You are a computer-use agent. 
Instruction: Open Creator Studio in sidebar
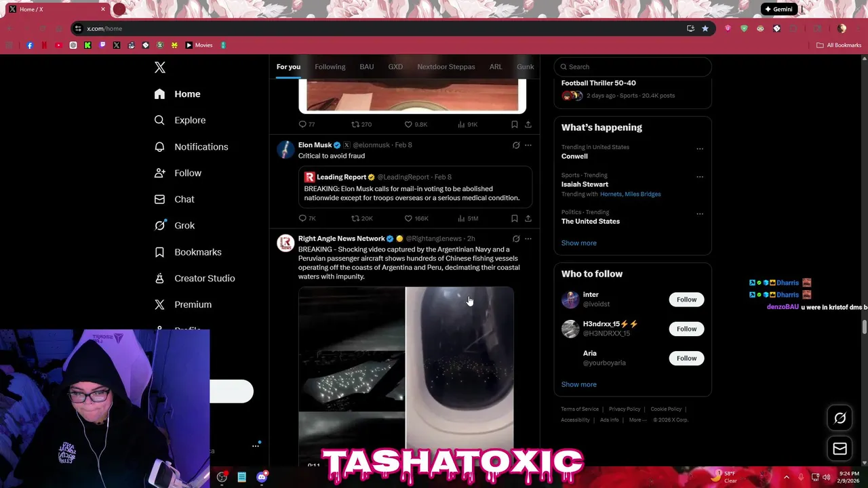pos(195,279)
